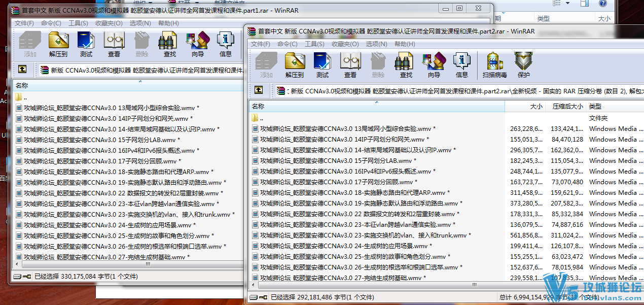Screen dimensions: 644x305
Task: Open 选项(N) menu in part2.rar window
Action: click(x=376, y=44)
